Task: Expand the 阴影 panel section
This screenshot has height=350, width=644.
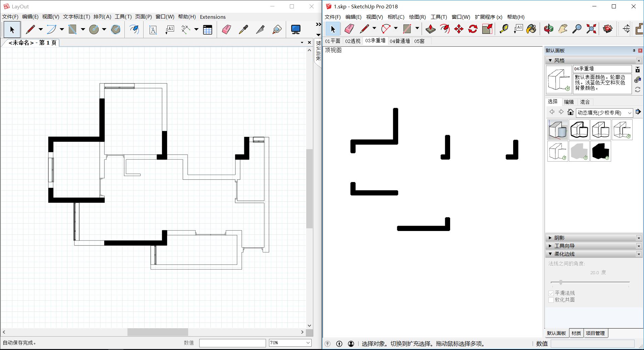Action: [550, 238]
